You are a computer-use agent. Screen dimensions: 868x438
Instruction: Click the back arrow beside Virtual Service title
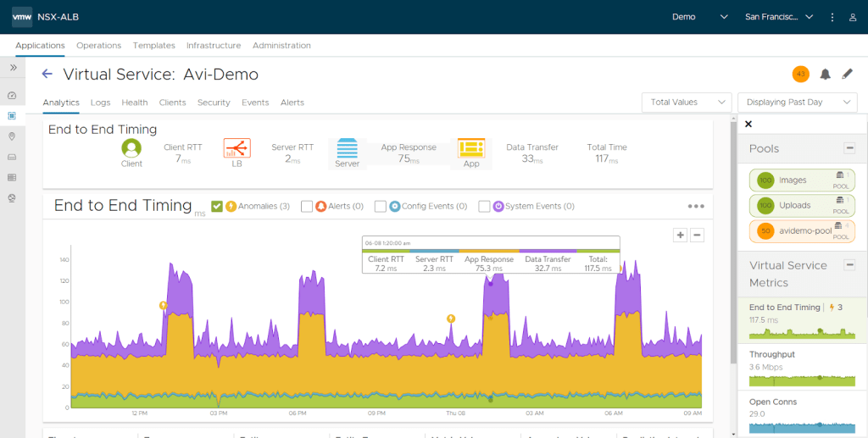pyautogui.click(x=47, y=75)
